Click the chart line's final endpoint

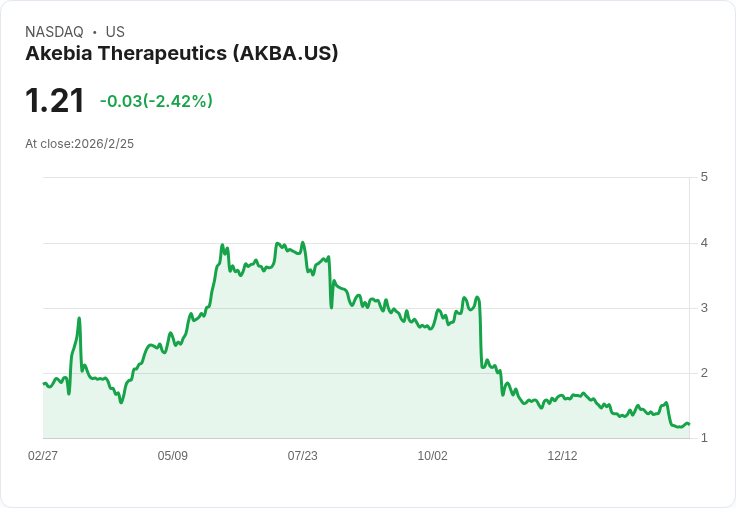click(x=689, y=424)
